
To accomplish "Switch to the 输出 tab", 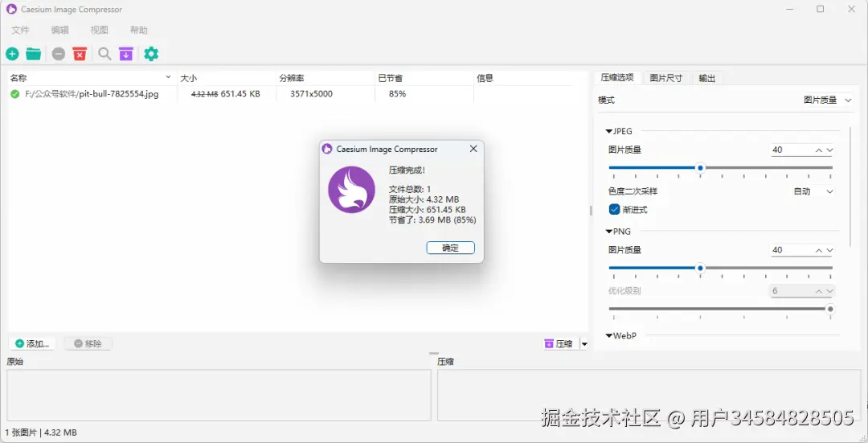I will pyautogui.click(x=707, y=78).
